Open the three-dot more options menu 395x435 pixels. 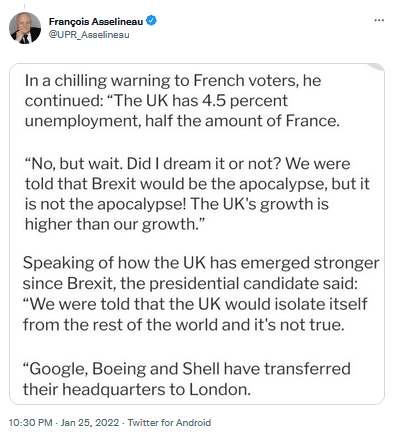click(379, 21)
